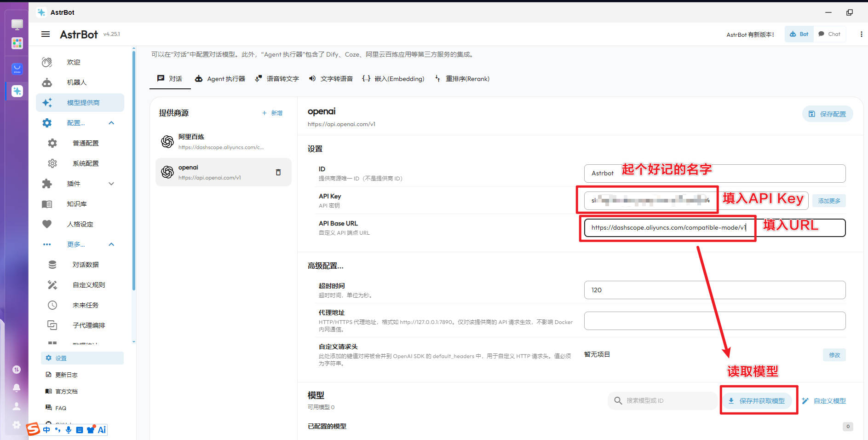
Task: Click the Sogou input method logo
Action: 33,429
